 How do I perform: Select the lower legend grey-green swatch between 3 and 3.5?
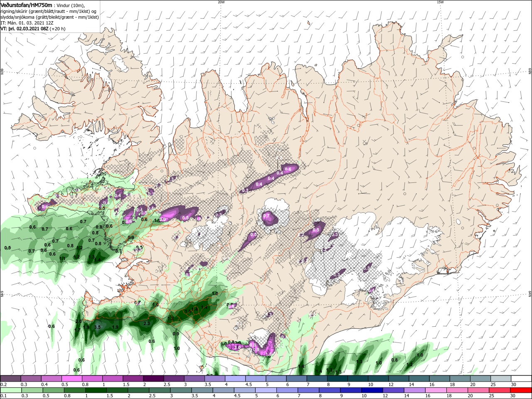pyautogui.click(x=181, y=390)
